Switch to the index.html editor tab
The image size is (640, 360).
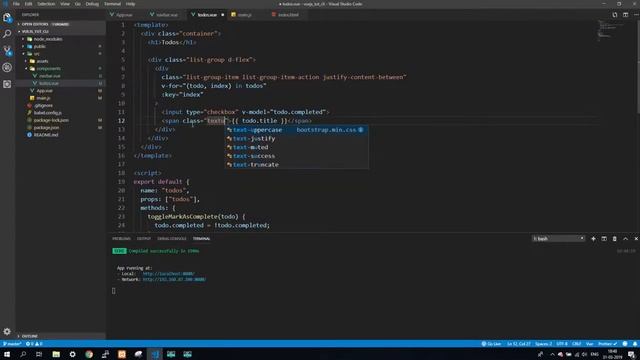[288, 15]
